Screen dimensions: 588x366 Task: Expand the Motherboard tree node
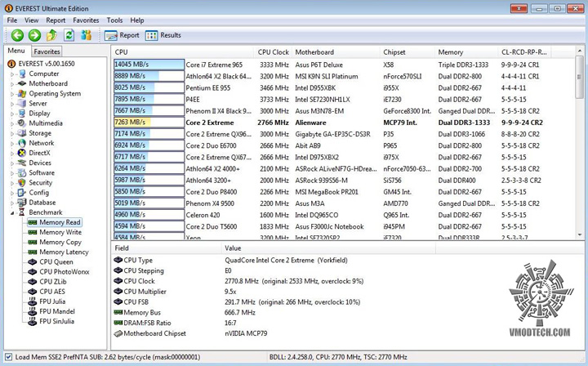coord(12,84)
